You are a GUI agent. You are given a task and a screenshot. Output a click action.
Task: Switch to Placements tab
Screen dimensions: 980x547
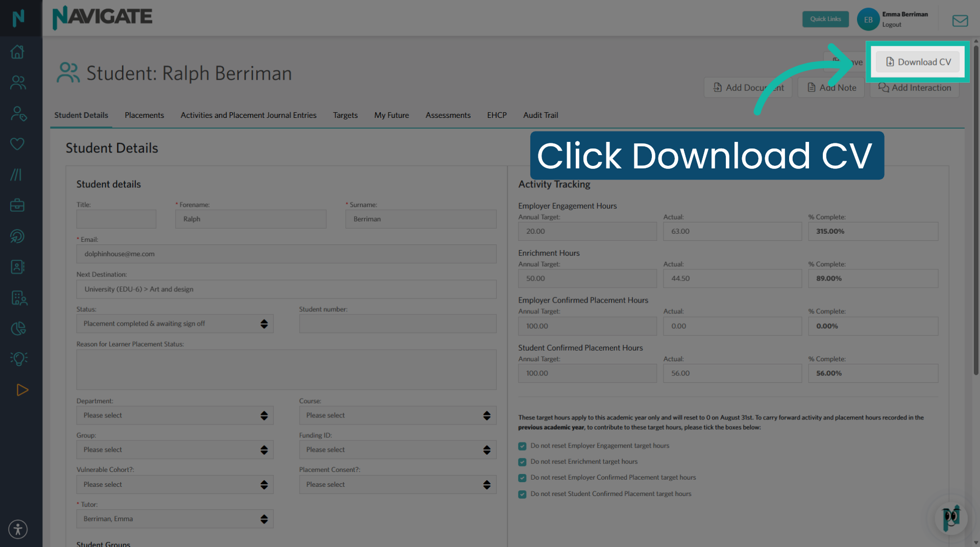click(x=144, y=115)
